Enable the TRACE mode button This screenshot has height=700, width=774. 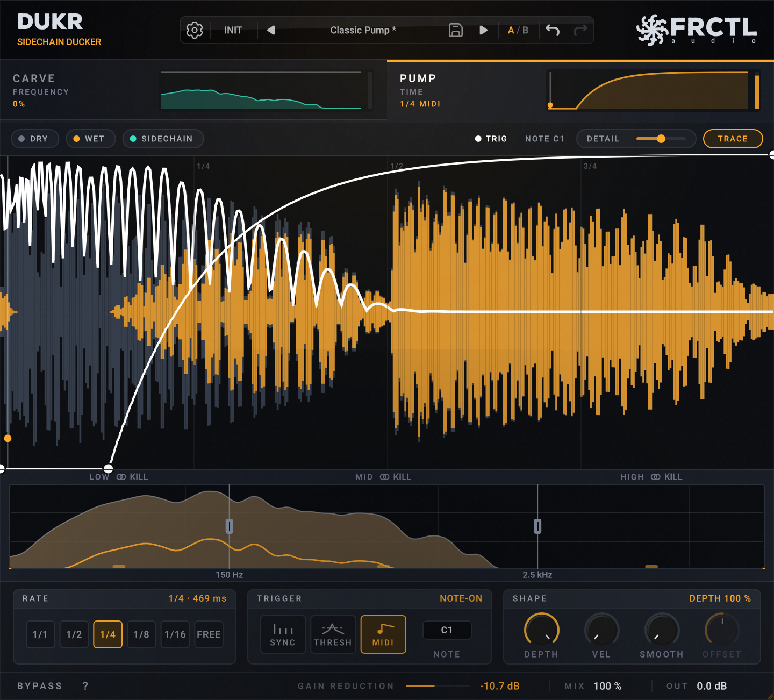pyautogui.click(x=733, y=139)
